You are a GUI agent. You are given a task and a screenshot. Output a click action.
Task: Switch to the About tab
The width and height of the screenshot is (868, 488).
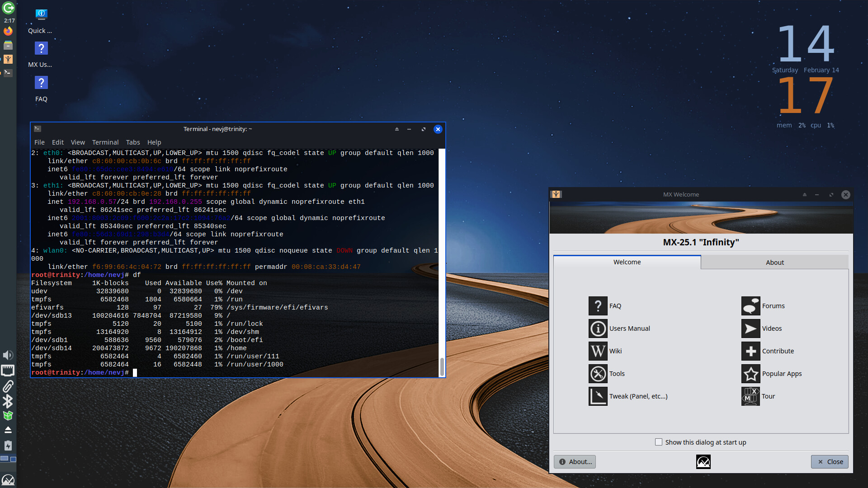774,262
